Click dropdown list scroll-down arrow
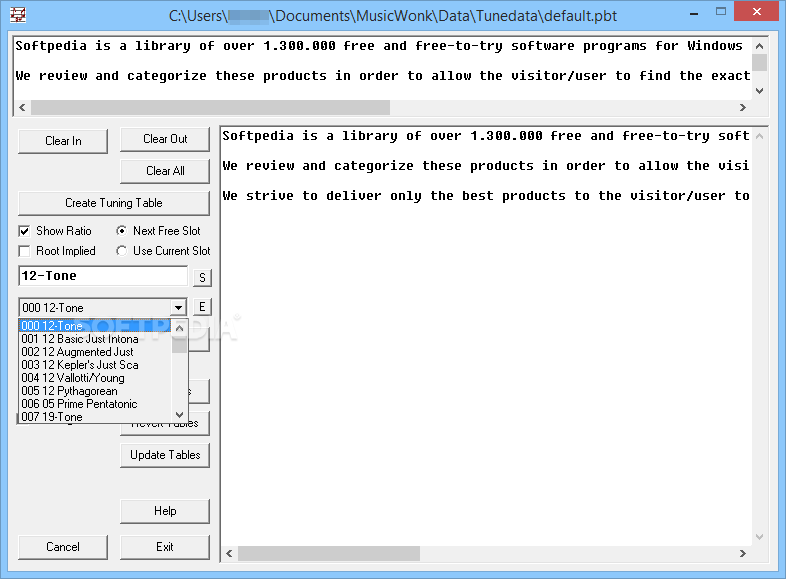The height and width of the screenshot is (579, 786). [179, 415]
